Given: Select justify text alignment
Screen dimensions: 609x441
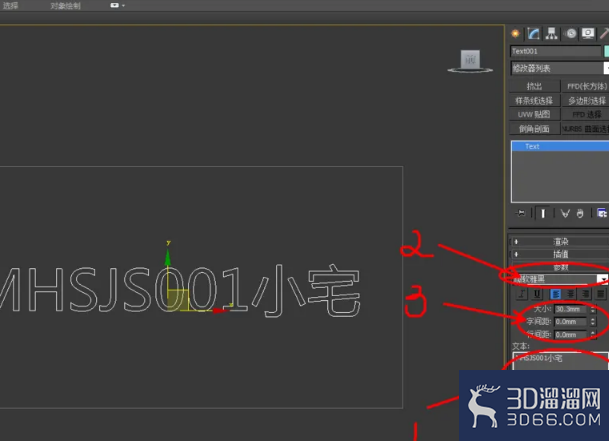Looking at the screenshot, I should click(600, 294).
